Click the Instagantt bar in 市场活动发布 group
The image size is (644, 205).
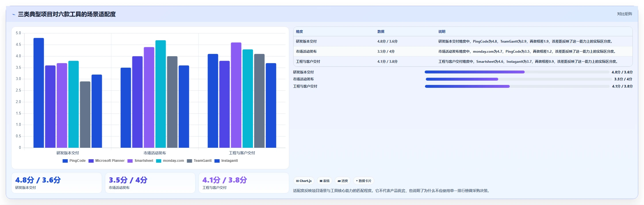coord(184,107)
